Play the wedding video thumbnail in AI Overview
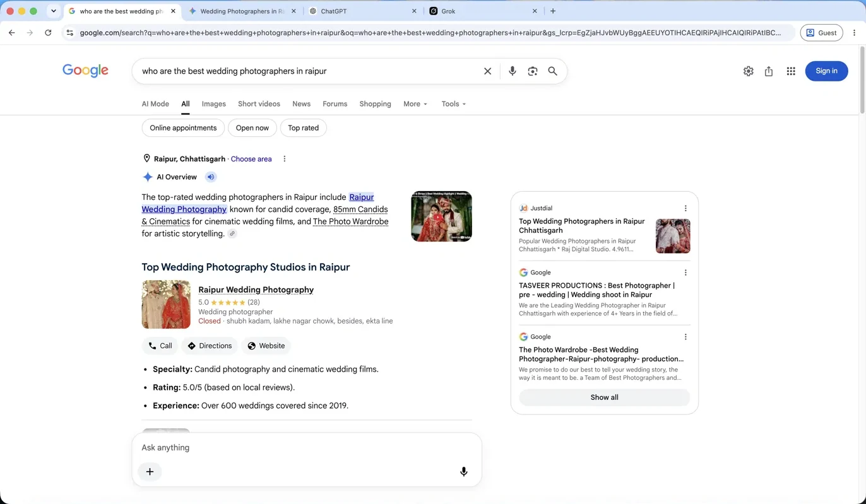 pos(441,216)
